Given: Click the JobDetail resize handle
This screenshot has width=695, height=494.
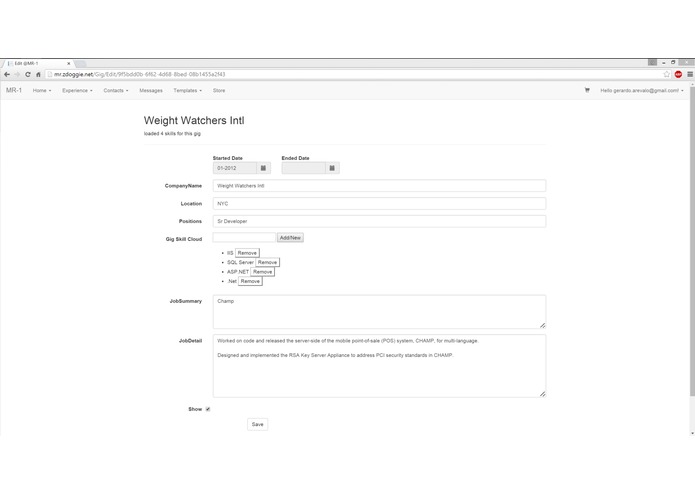Looking at the screenshot, I should (543, 394).
